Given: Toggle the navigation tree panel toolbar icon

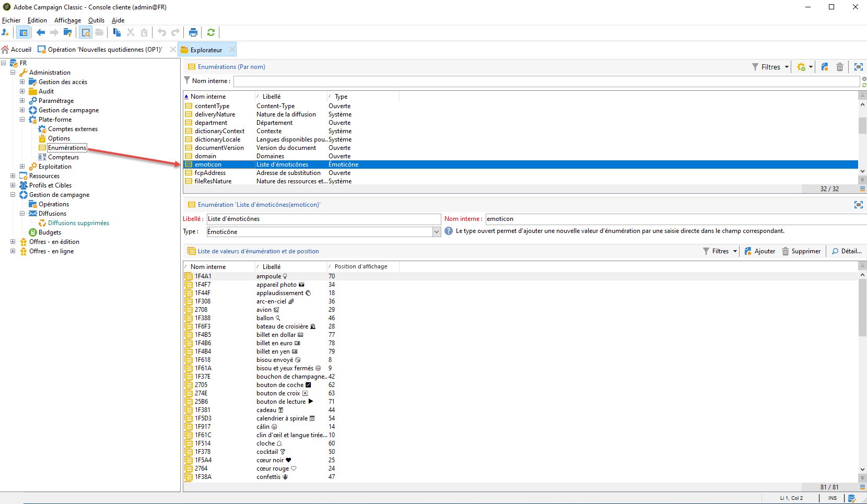Looking at the screenshot, I should tap(24, 32).
